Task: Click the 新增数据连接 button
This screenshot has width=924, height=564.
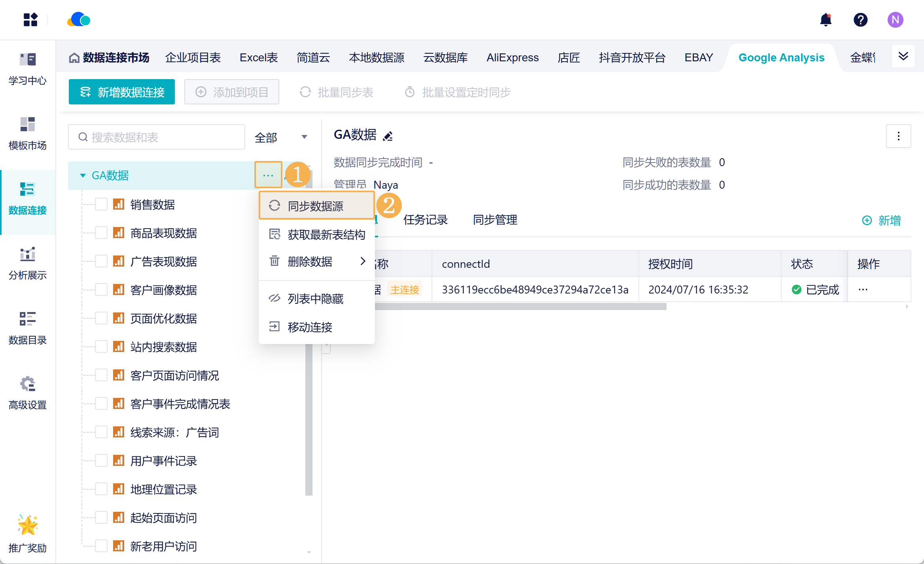Action: coord(122,92)
